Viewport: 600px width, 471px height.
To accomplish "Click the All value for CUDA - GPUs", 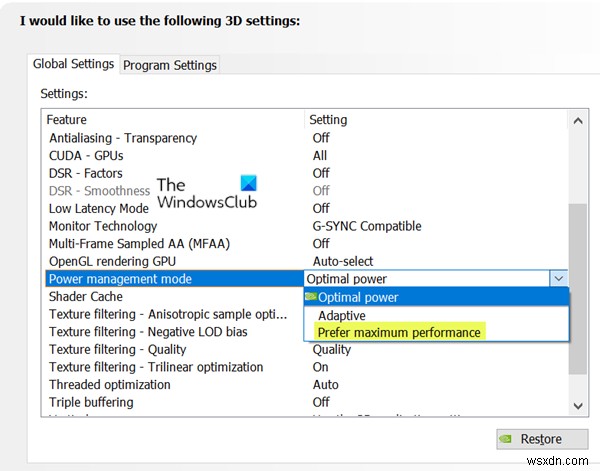I will [x=320, y=156].
